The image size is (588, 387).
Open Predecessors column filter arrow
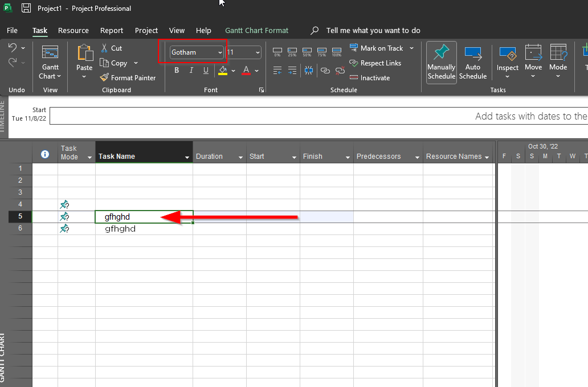point(417,157)
